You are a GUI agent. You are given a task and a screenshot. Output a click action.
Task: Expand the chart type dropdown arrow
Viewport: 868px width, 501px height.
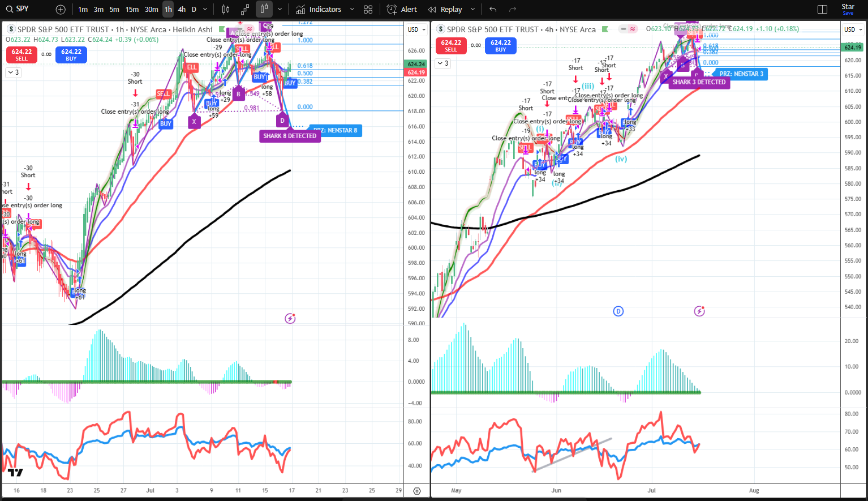tap(280, 10)
